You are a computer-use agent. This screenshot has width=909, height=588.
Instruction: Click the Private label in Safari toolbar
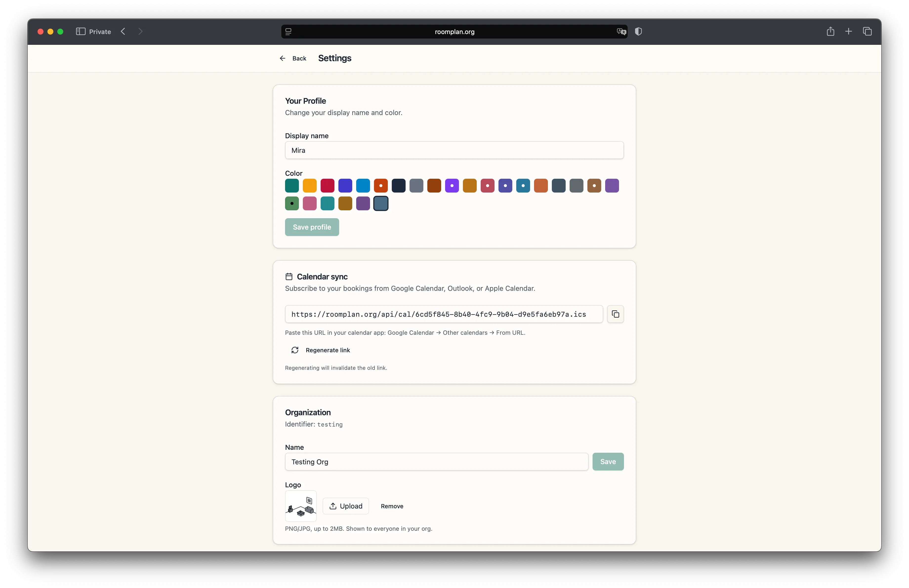pyautogui.click(x=100, y=32)
